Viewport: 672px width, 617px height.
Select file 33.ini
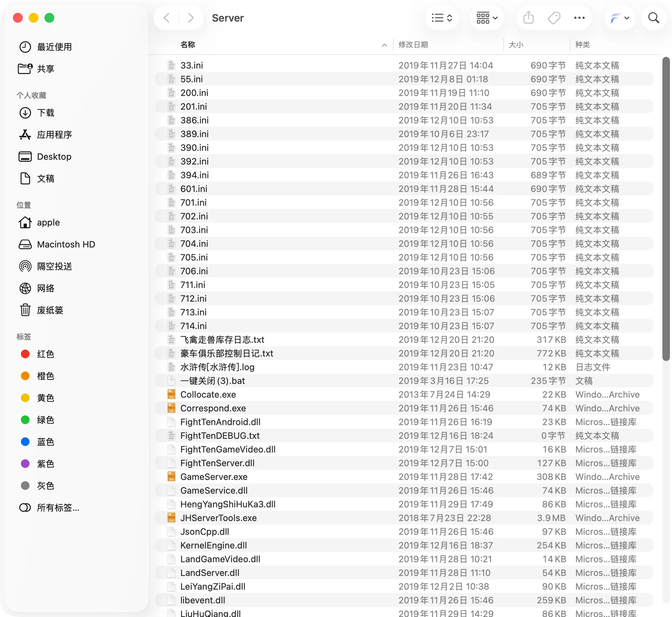pos(404,65)
